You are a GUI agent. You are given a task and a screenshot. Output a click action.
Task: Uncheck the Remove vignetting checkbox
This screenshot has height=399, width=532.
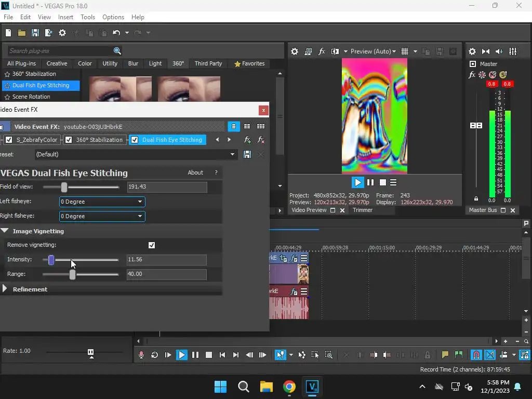[152, 245]
